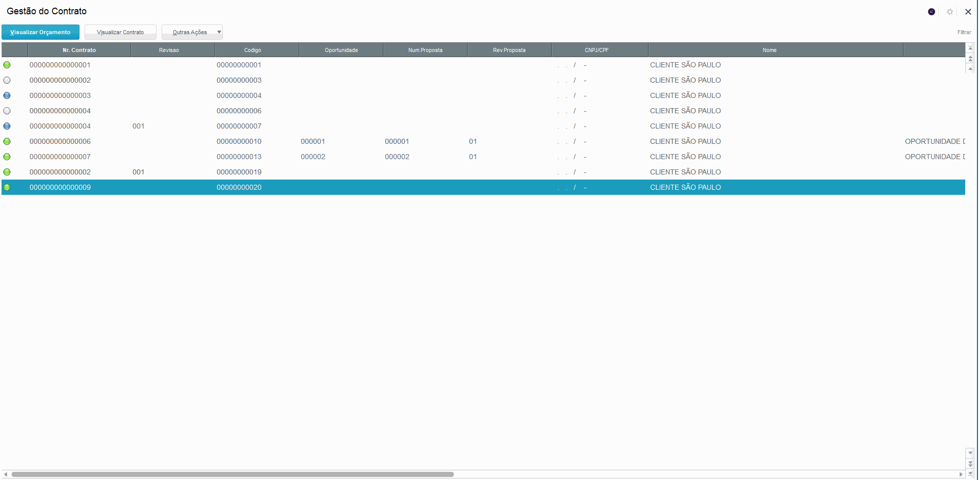Click the horizontal scrollbar thumb
Viewport: 980px width, 480px height.
coord(233,474)
